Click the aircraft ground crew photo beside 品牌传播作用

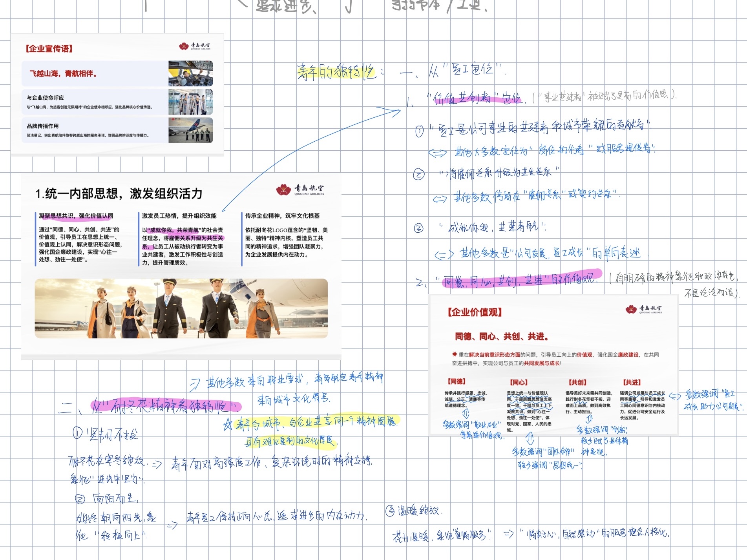click(191, 130)
